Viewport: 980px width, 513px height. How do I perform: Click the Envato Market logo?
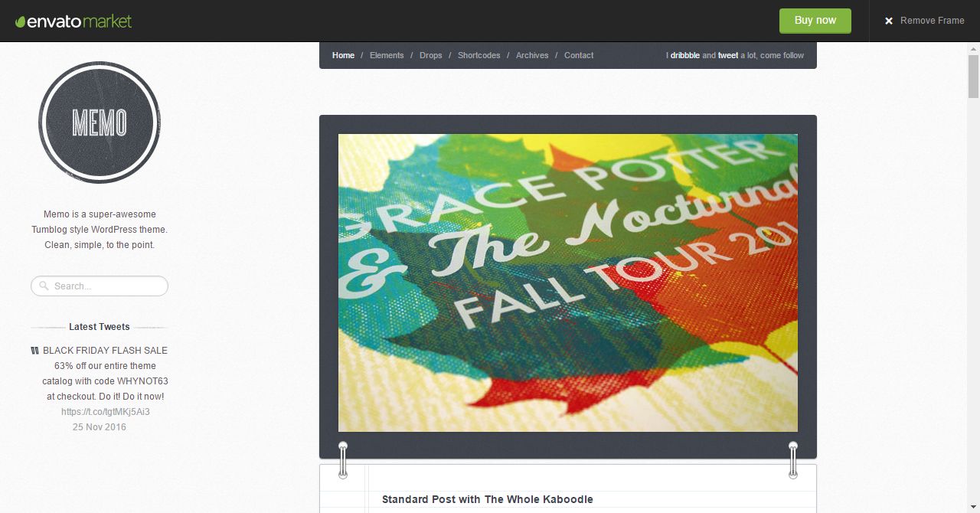click(73, 21)
